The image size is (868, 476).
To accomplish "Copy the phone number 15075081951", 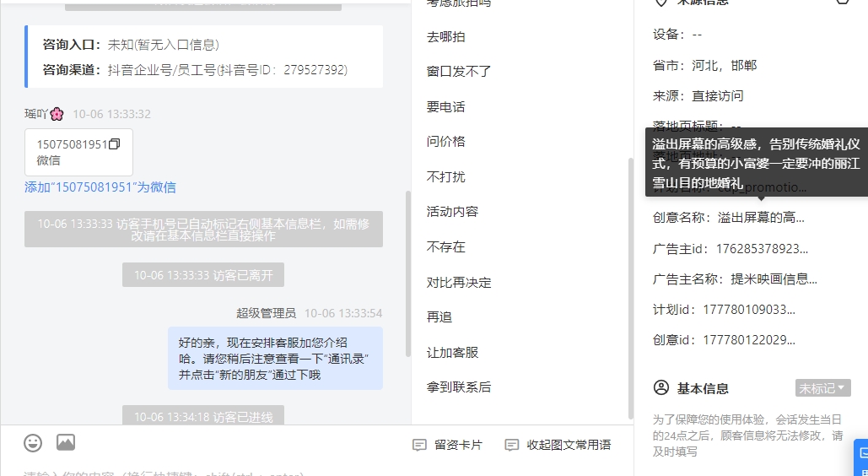I will point(115,144).
